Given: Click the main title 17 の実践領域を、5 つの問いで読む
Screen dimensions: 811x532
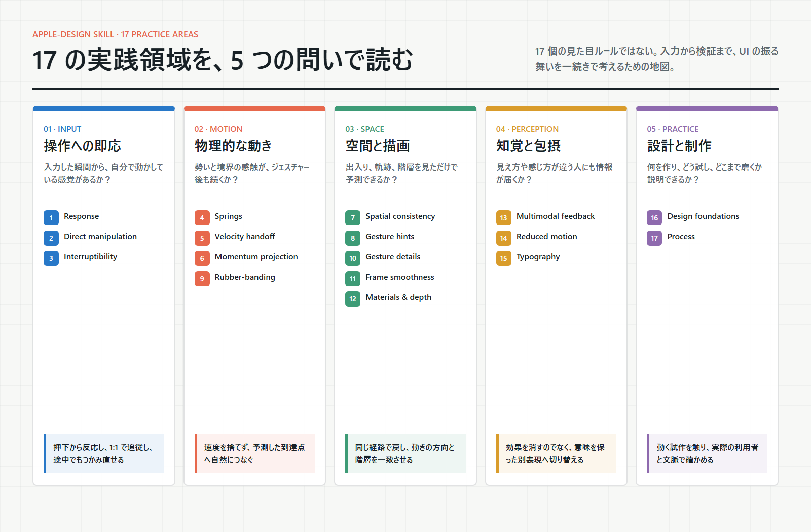Looking at the screenshot, I should [223, 60].
